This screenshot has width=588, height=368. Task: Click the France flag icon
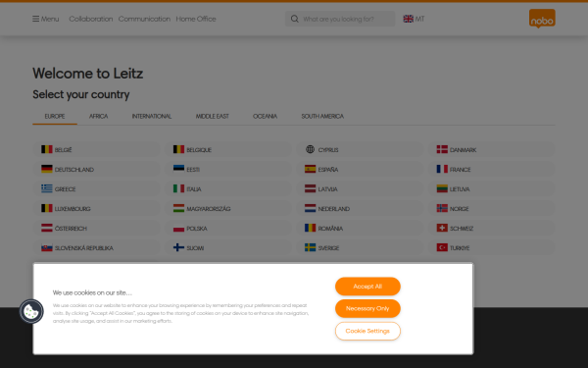point(442,169)
